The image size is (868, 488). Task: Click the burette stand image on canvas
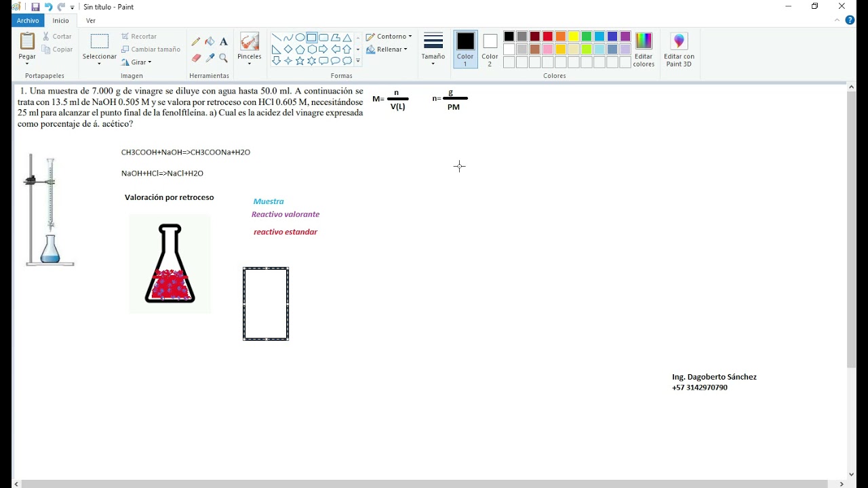pos(50,209)
